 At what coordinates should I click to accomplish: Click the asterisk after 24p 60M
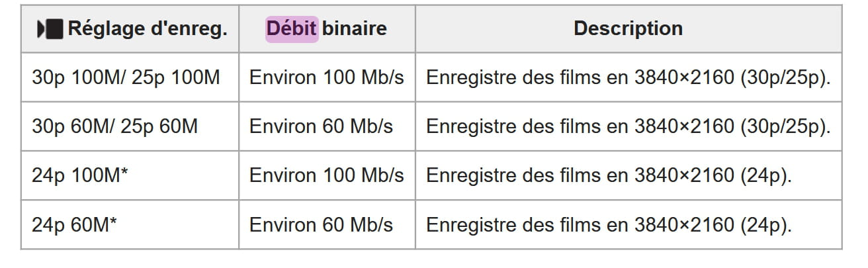point(112,221)
